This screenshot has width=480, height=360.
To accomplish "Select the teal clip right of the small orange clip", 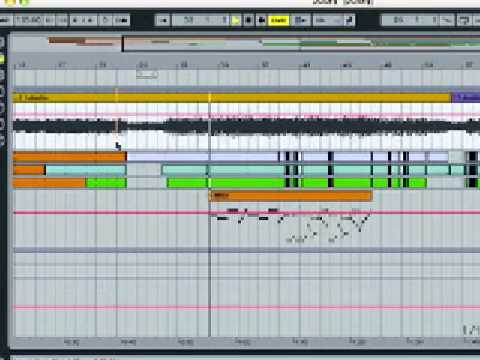I will click(x=86, y=170).
